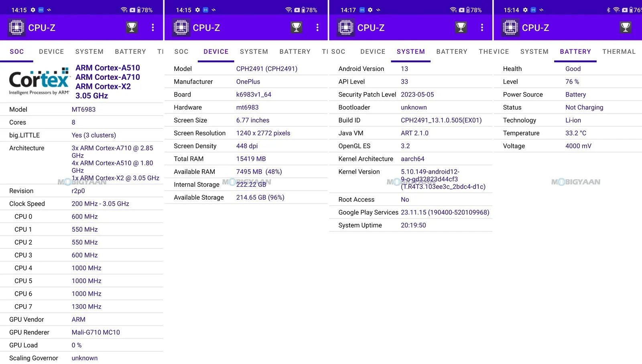Select the active SYSTEM tab in the third screen
This screenshot has width=642, height=364.
click(411, 51)
